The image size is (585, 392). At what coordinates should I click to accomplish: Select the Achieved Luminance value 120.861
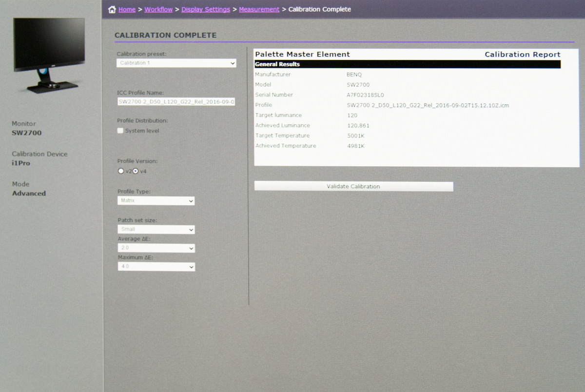click(358, 126)
